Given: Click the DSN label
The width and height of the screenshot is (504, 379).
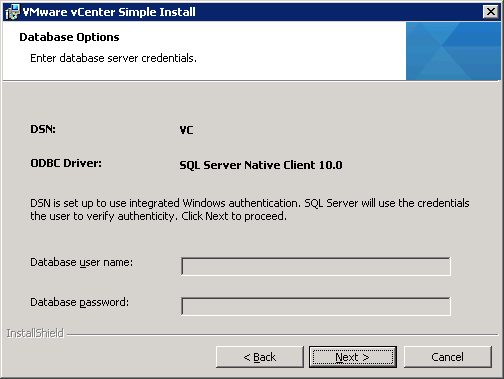Looking at the screenshot, I should [x=43, y=129].
